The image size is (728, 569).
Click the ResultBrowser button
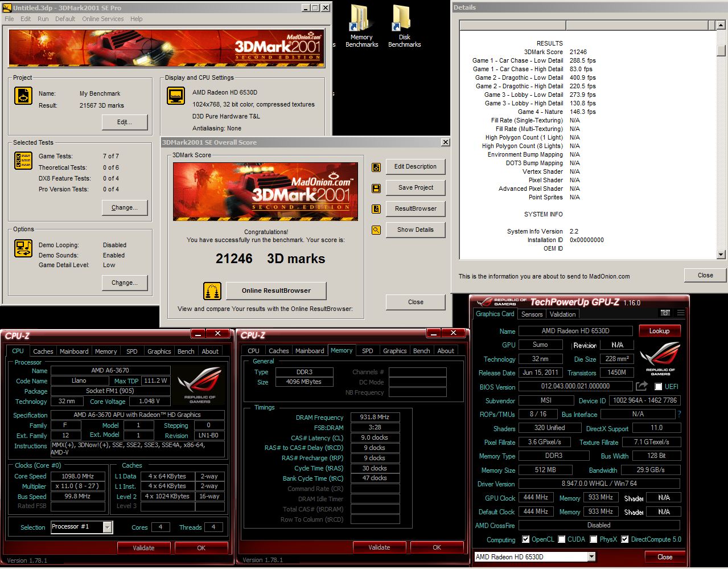(x=416, y=208)
